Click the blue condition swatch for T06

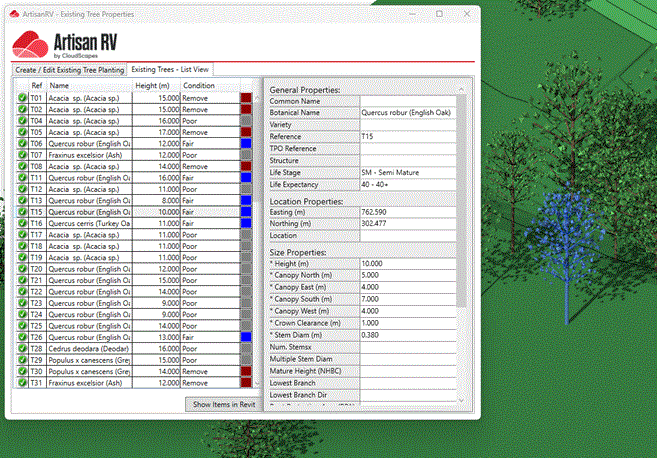(246, 143)
